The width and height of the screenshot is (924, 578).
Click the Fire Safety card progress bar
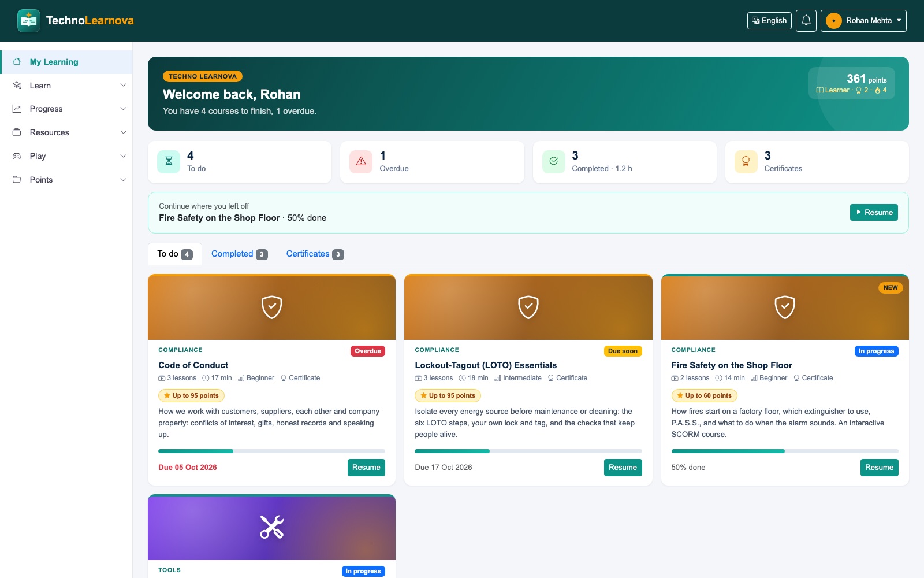pos(785,451)
